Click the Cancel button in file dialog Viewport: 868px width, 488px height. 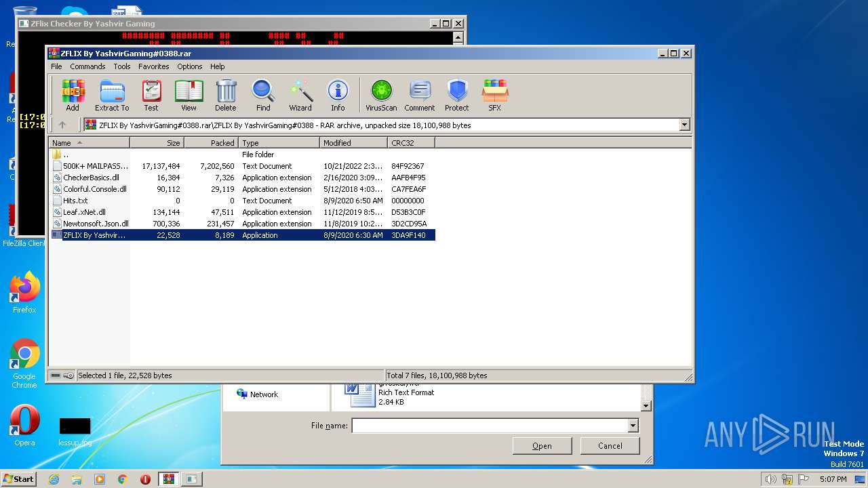tap(610, 446)
